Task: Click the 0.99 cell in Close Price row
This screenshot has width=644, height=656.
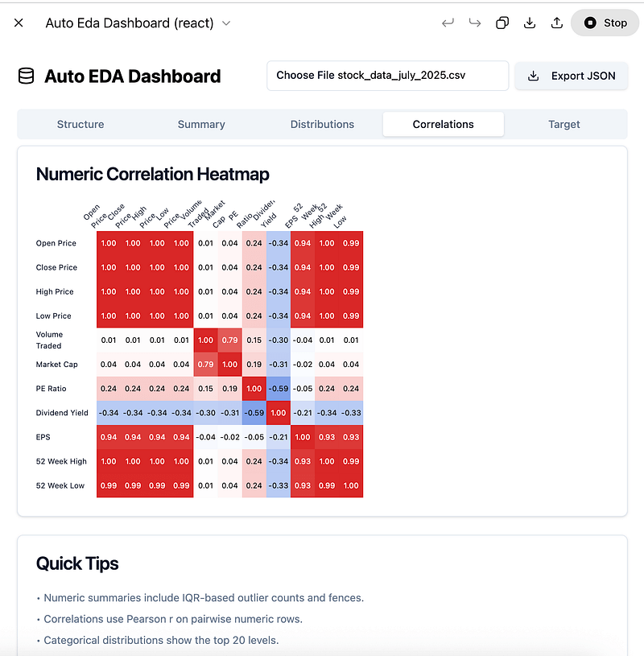Action: (x=351, y=267)
